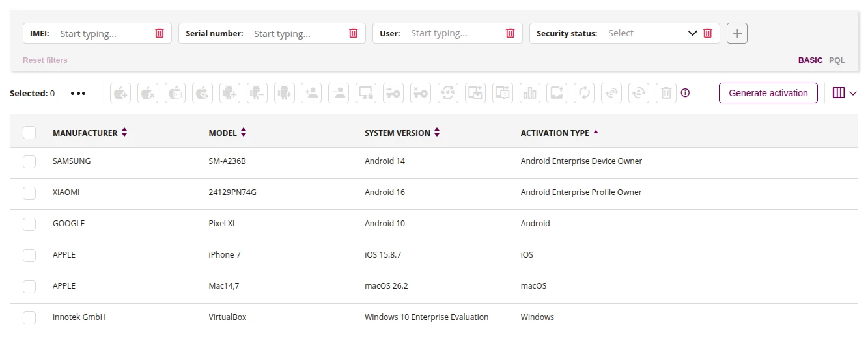Click the macOS 26.2 system version cell
Viewport: 868px width, 344px height.
pos(386,286)
